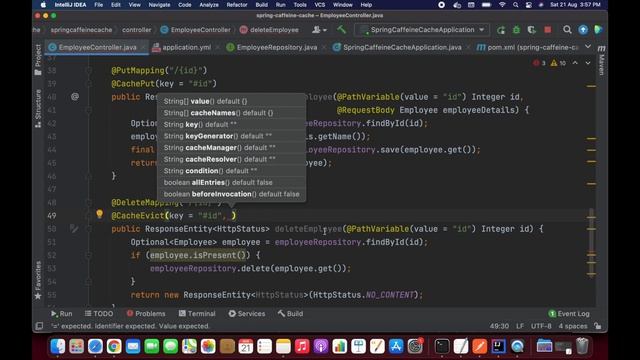Change the LF line separator
Image resolution: width=640 pixels, height=360 pixels.
(520, 326)
